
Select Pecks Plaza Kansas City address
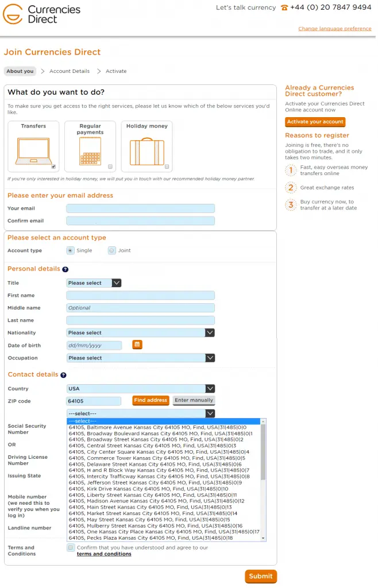[x=164, y=538]
